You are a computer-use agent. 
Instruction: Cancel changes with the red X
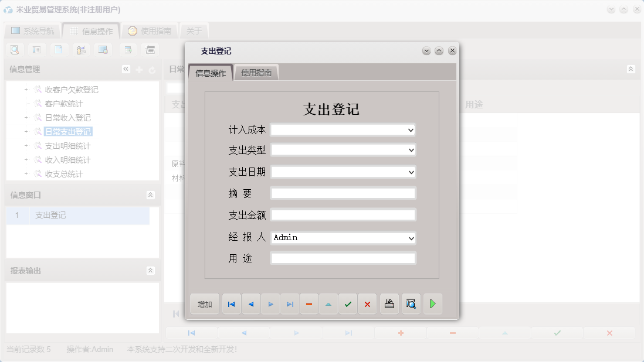pyautogui.click(x=367, y=303)
